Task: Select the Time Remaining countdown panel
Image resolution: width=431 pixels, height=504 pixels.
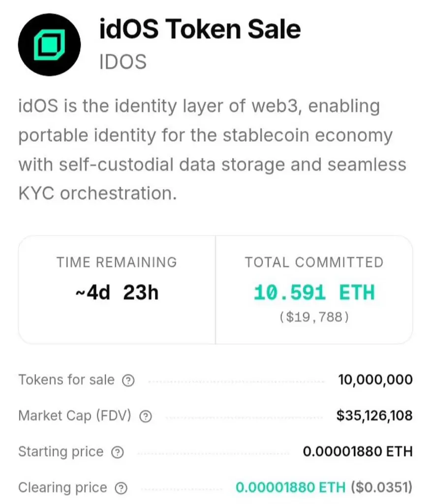Action: (x=117, y=290)
